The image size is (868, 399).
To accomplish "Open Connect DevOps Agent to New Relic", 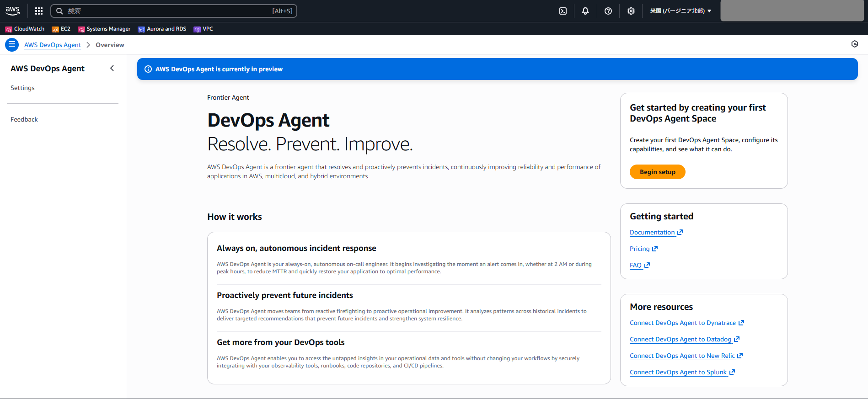I will click(x=682, y=356).
